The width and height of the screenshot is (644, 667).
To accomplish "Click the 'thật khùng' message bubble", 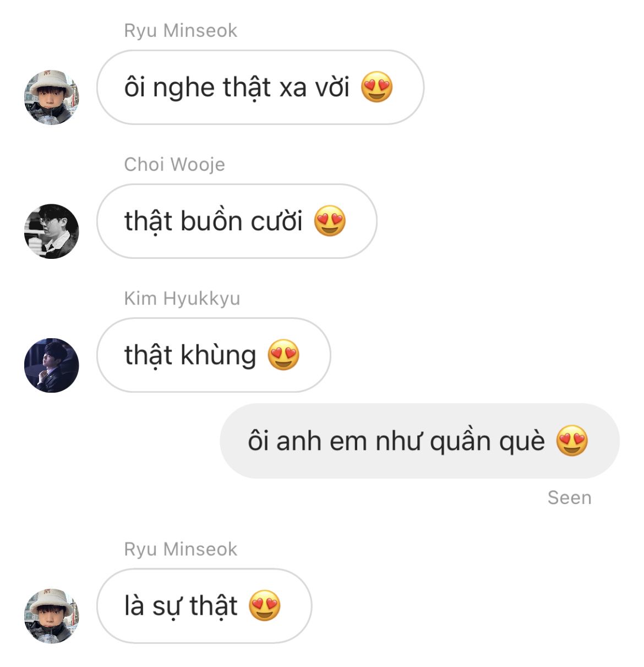I will [214, 355].
